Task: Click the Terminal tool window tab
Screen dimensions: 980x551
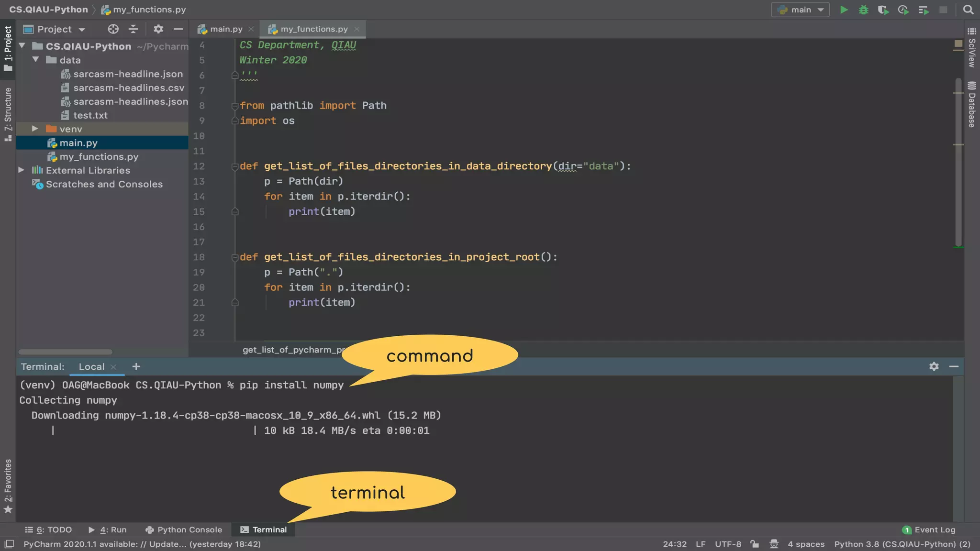Action: (x=263, y=530)
